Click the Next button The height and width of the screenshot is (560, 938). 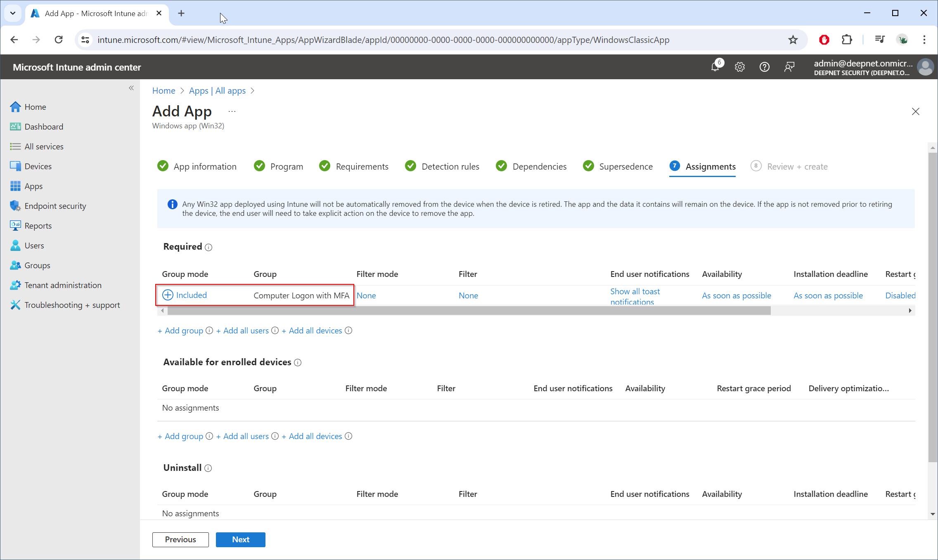coord(240,539)
